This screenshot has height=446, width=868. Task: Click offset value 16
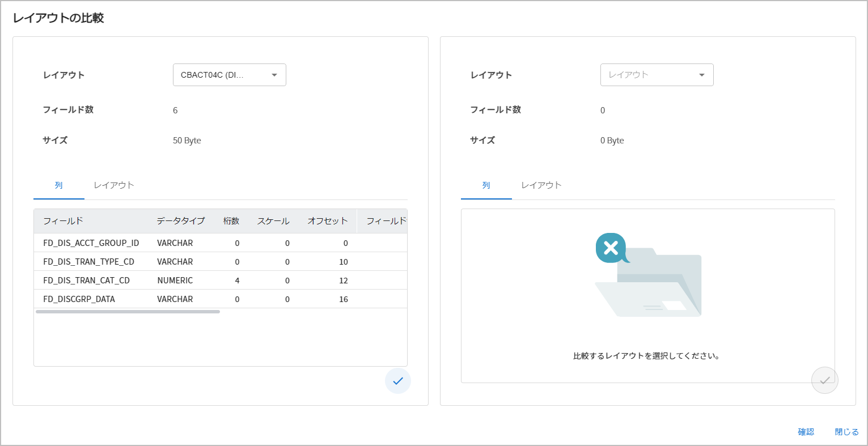coord(344,299)
